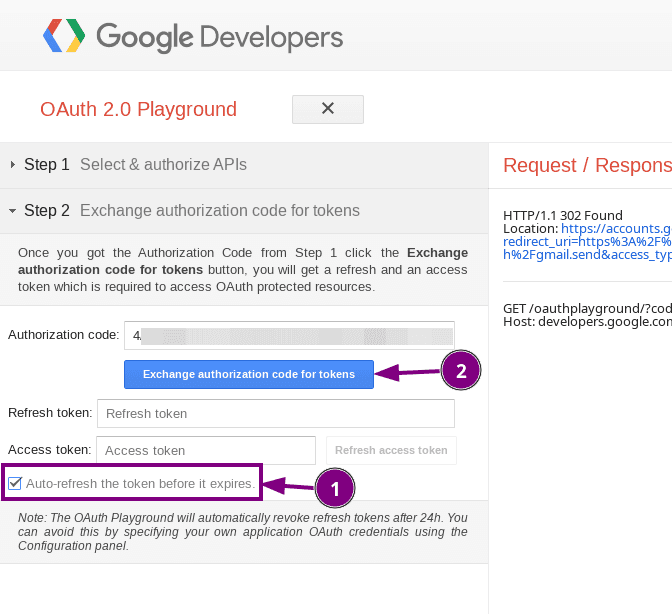Screen dimensions: 672x614
Task: Click the 'Exchange authorization code for tokens' section heading
Action: point(219,211)
